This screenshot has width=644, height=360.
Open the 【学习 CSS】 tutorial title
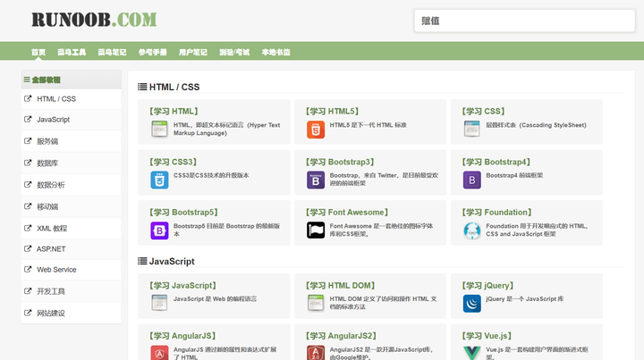(483, 111)
